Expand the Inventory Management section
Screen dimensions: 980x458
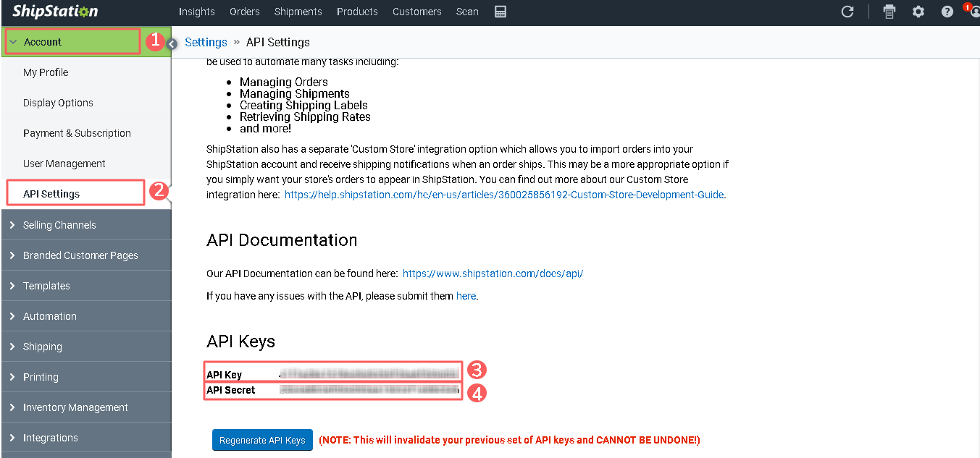(x=86, y=407)
